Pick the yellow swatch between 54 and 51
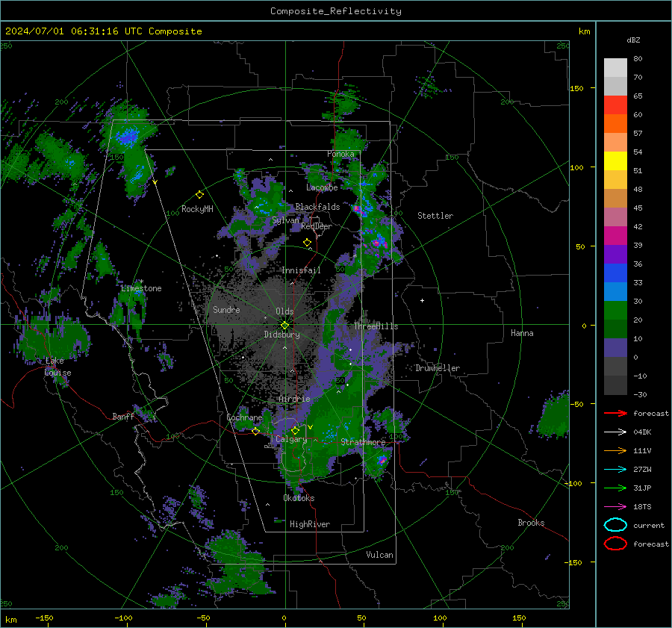This screenshot has height=628, width=672. [x=615, y=161]
